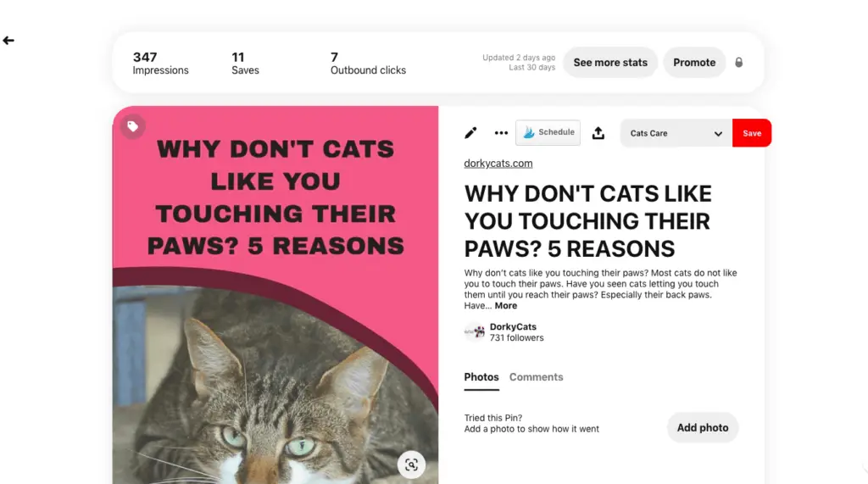
Task: Open the DorkyCats profile name
Action: (x=513, y=326)
